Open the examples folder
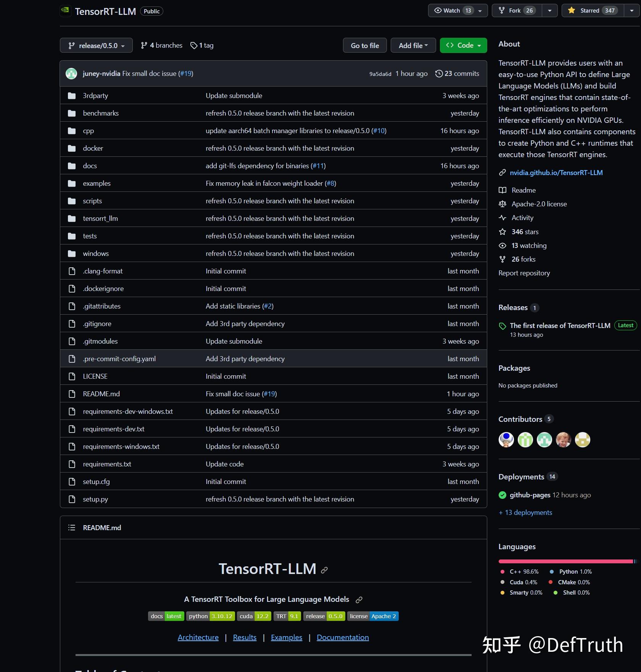Viewport: 641px width, 672px height. [97, 183]
